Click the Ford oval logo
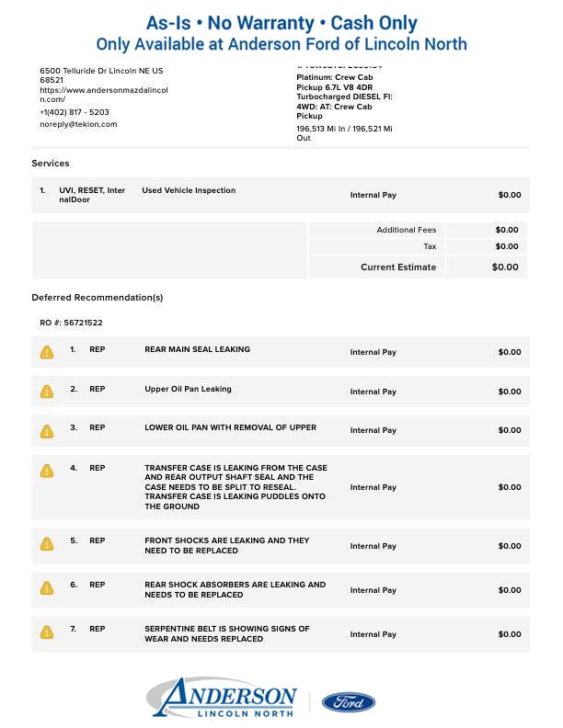563x728 pixels. point(348,702)
